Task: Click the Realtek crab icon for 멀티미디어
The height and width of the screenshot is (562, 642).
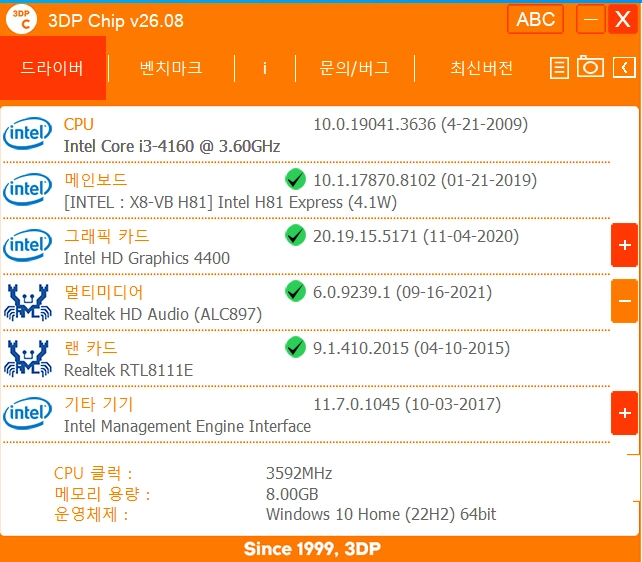Action: pos(27,302)
